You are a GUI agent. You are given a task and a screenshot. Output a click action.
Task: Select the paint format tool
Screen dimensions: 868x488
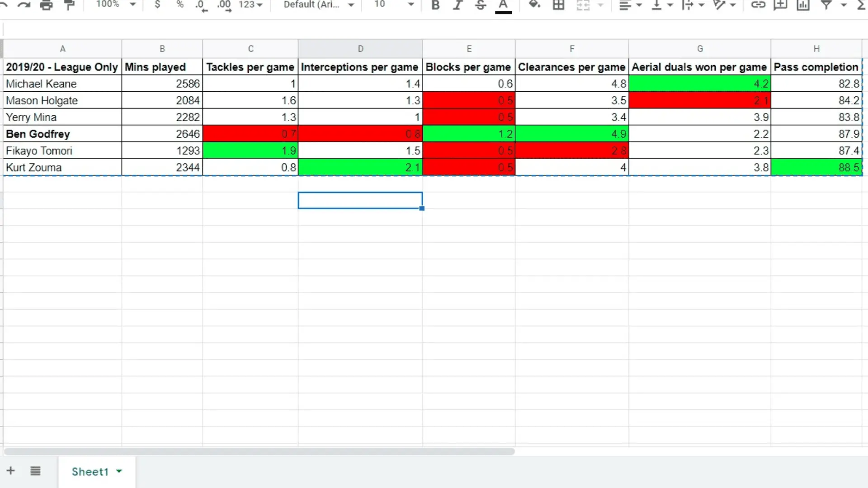click(69, 5)
